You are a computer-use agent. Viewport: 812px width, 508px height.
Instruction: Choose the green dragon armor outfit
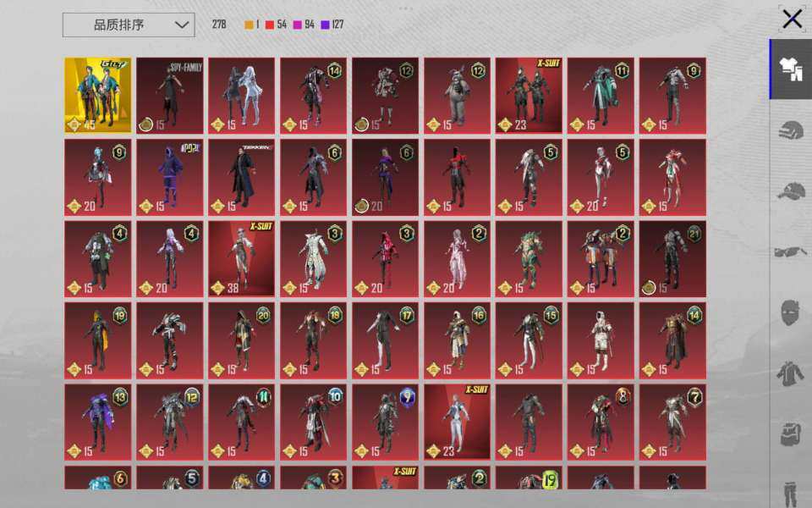click(529, 259)
